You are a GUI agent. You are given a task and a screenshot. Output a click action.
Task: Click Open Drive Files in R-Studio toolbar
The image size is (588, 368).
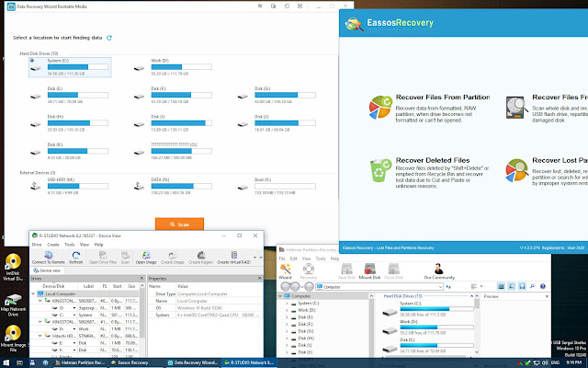coord(103,258)
